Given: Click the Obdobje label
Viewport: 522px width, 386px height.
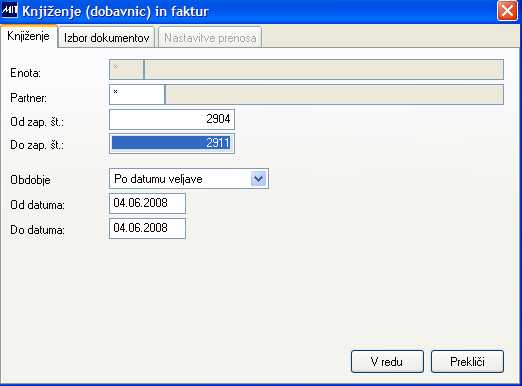Looking at the screenshot, I should tap(30, 180).
